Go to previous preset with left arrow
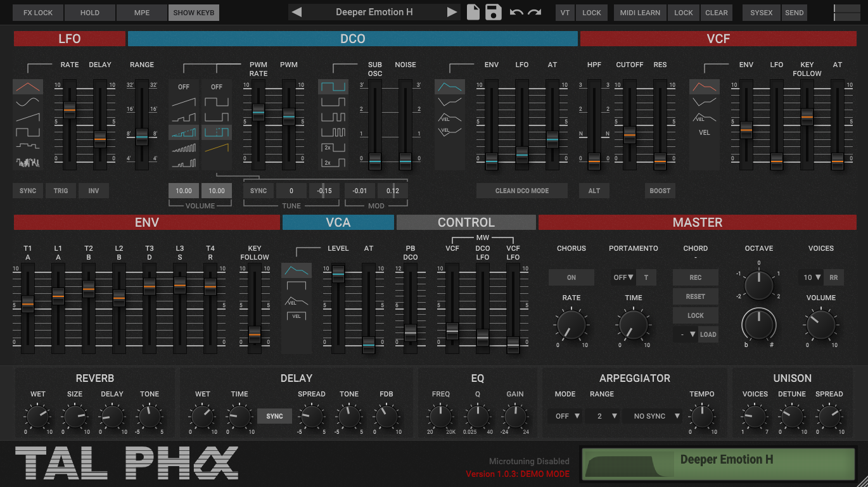 [297, 12]
